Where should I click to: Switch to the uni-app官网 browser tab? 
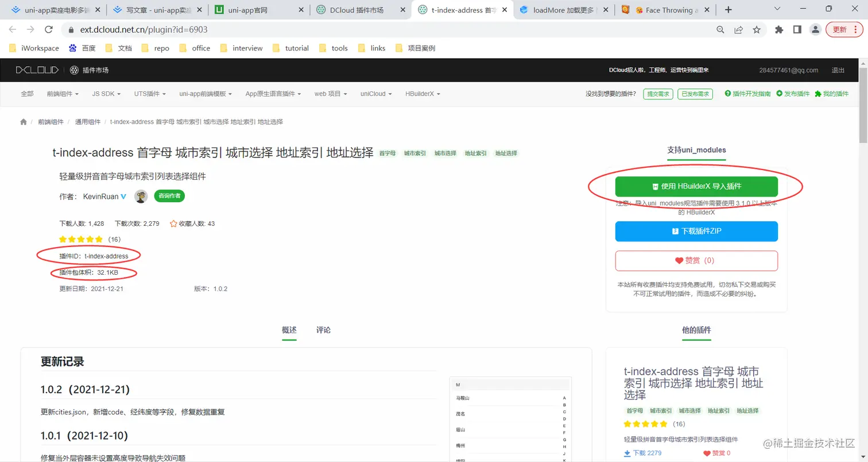click(x=258, y=10)
